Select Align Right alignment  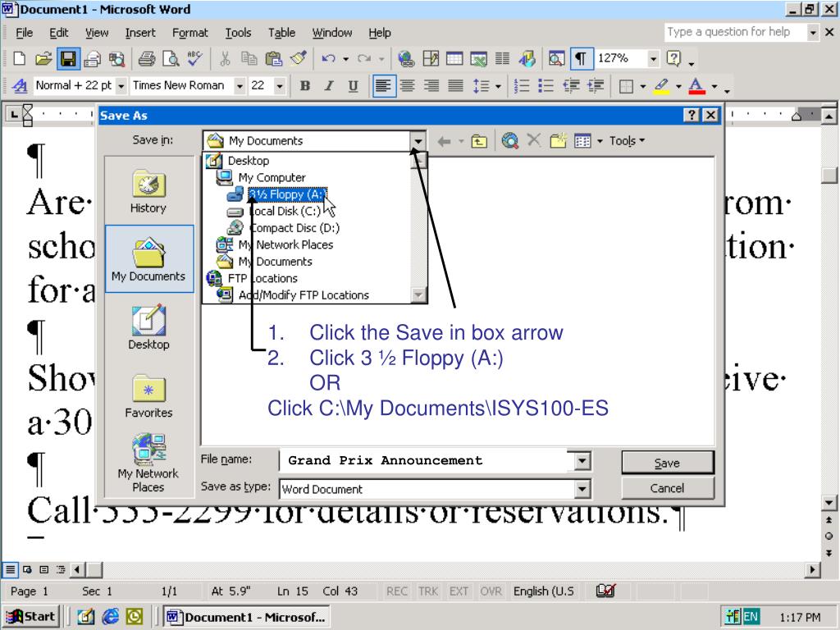click(x=431, y=85)
